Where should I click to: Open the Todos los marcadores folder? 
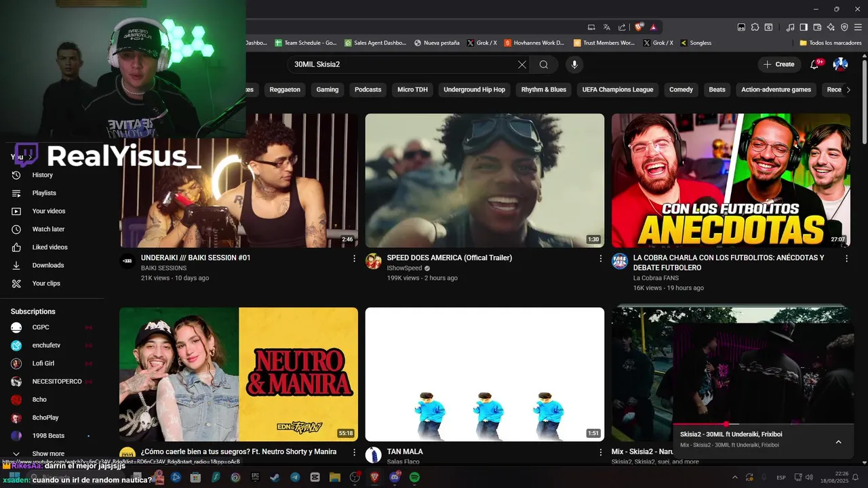pos(831,43)
